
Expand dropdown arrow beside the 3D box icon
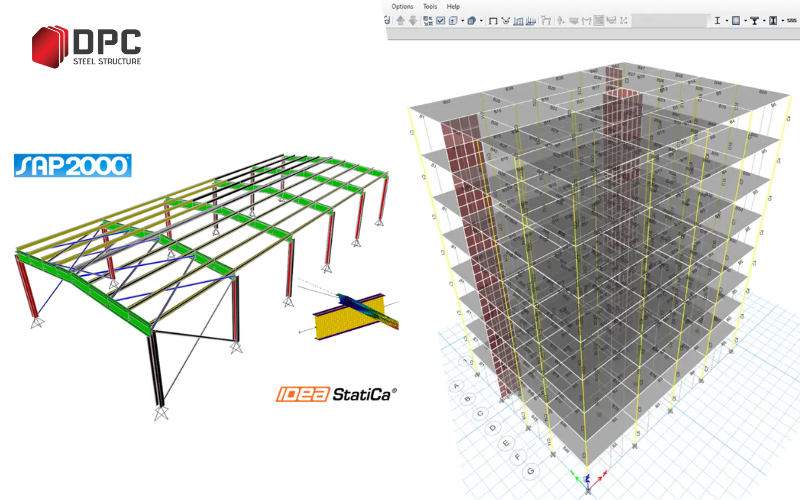pos(481,20)
